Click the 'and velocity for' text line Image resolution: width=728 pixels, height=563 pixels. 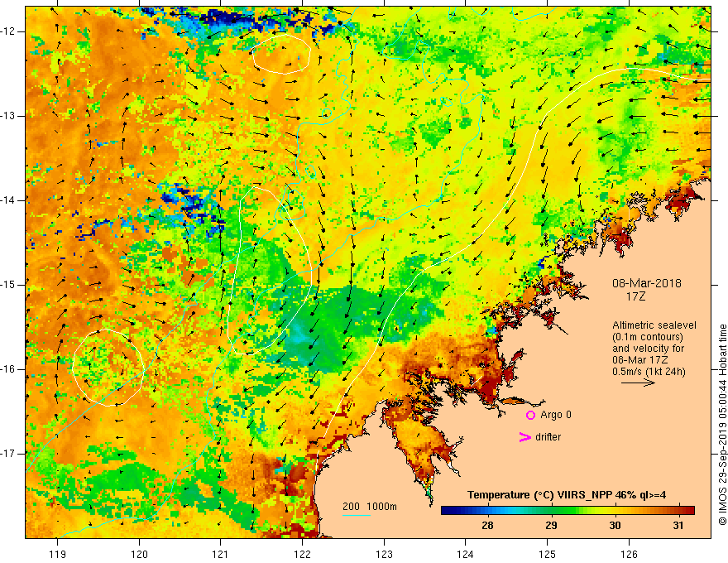[648, 349]
